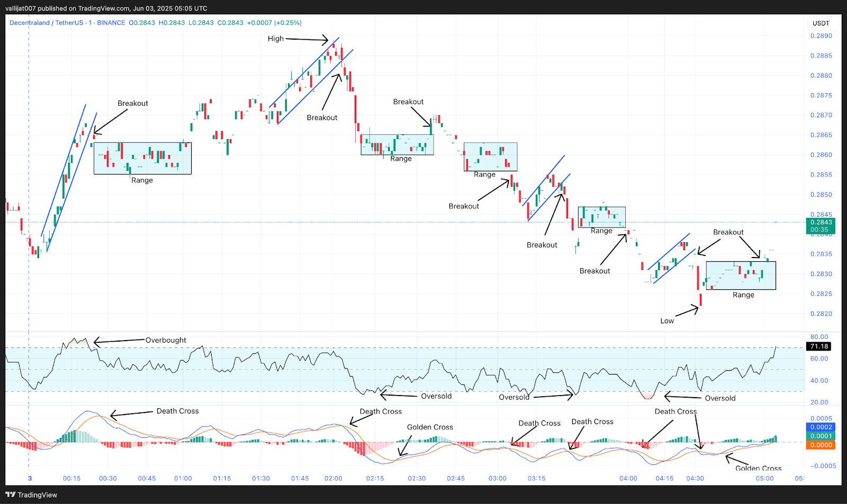The height and width of the screenshot is (504, 847).
Task: Click the date marker '3' on time axis
Action: [30, 479]
